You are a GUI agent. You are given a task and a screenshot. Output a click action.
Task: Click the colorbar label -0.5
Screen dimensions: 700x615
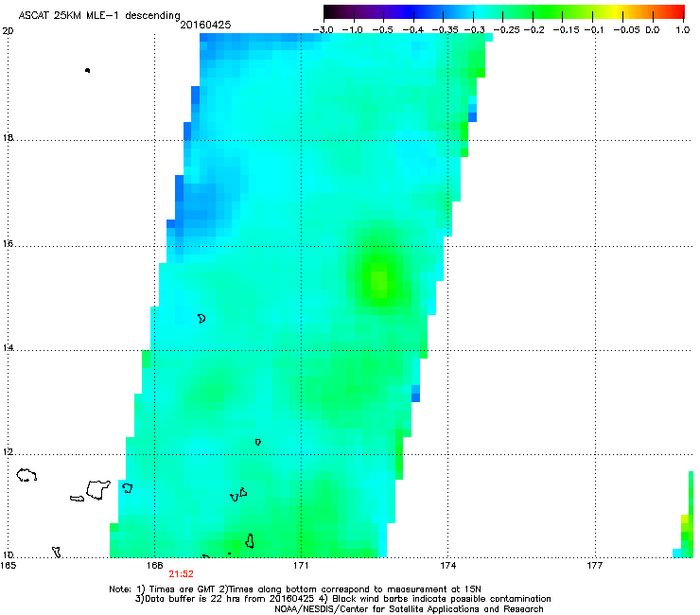tap(382, 30)
